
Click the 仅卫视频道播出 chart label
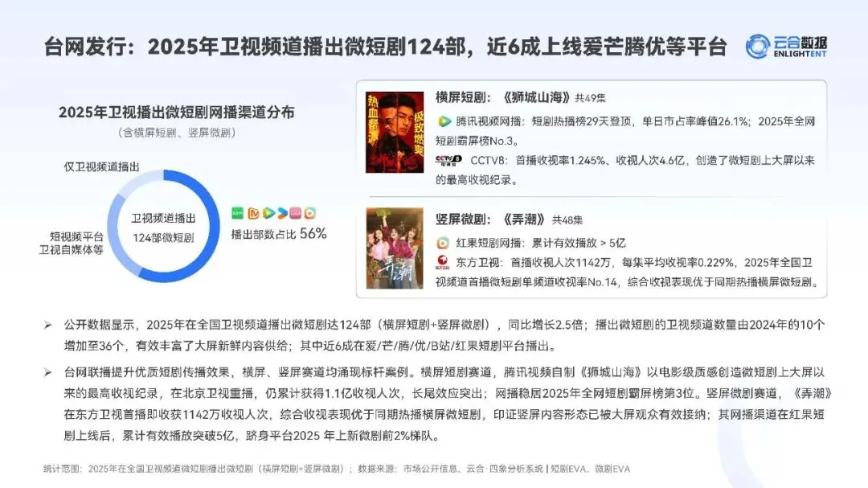[x=102, y=166]
